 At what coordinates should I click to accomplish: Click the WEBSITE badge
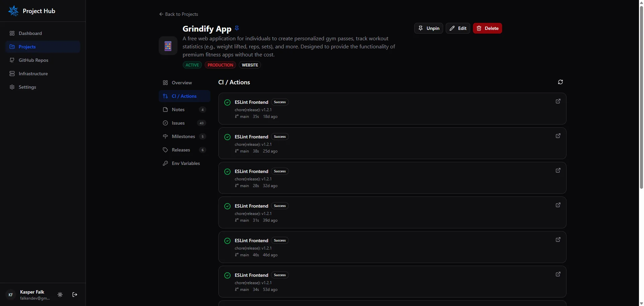(x=250, y=65)
